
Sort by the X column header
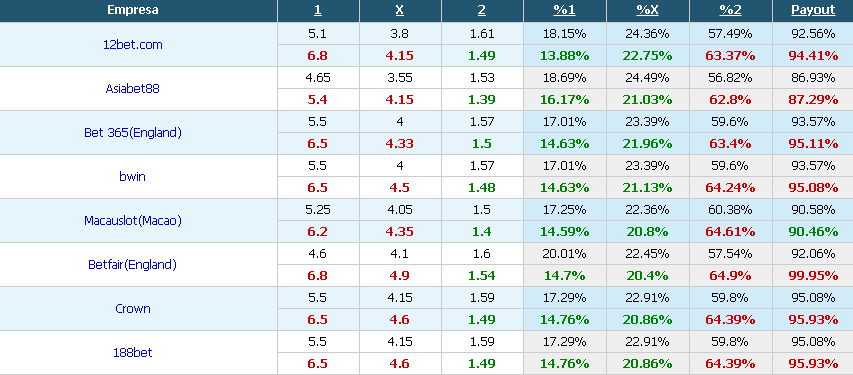pyautogui.click(x=400, y=10)
